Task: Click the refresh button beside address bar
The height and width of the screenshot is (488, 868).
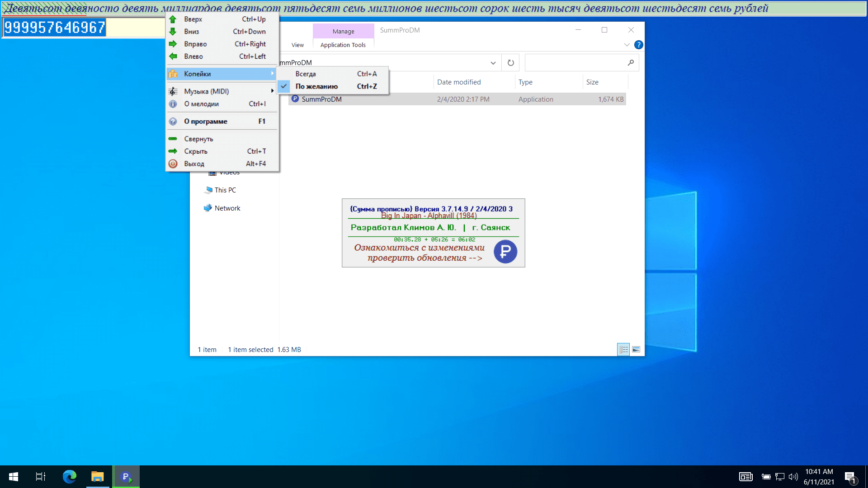Action: pyautogui.click(x=510, y=63)
